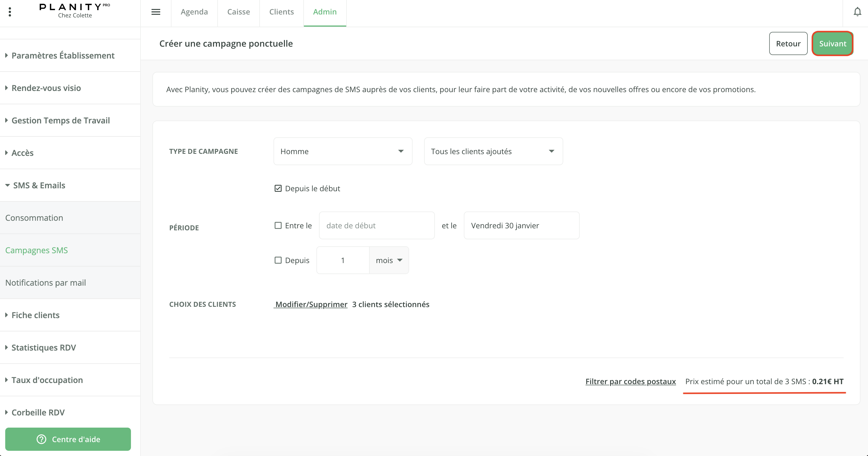Open the three-dot vertical menu
The width and height of the screenshot is (868, 456).
[10, 12]
